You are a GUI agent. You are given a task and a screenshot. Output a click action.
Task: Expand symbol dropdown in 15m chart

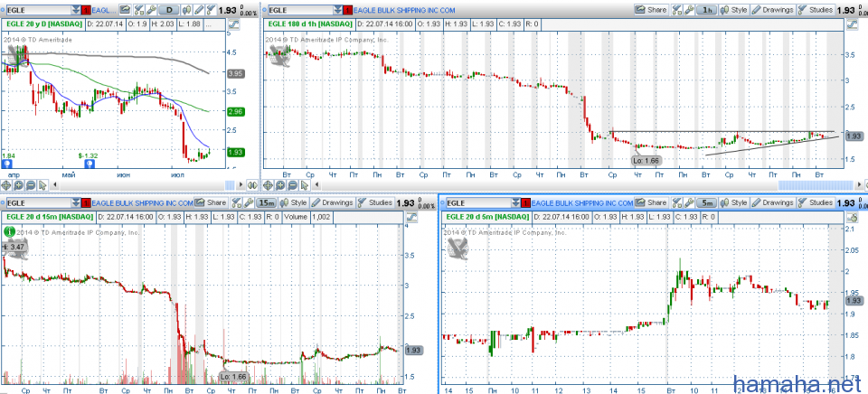click(x=76, y=202)
